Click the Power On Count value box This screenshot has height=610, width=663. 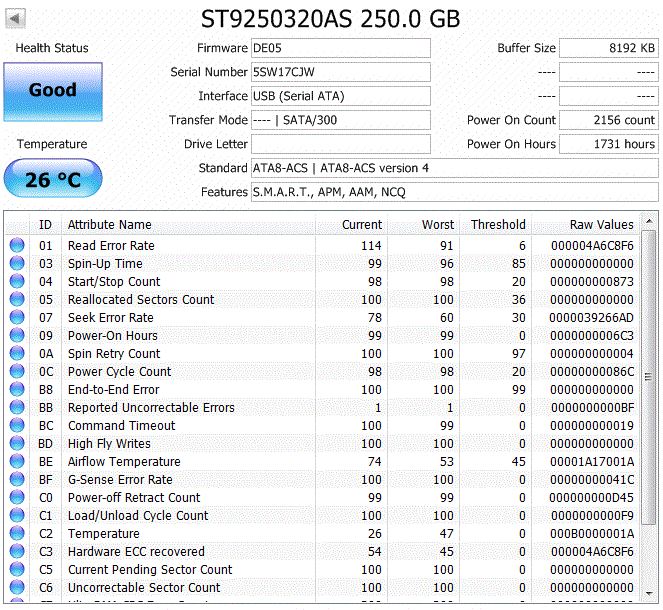pos(608,120)
